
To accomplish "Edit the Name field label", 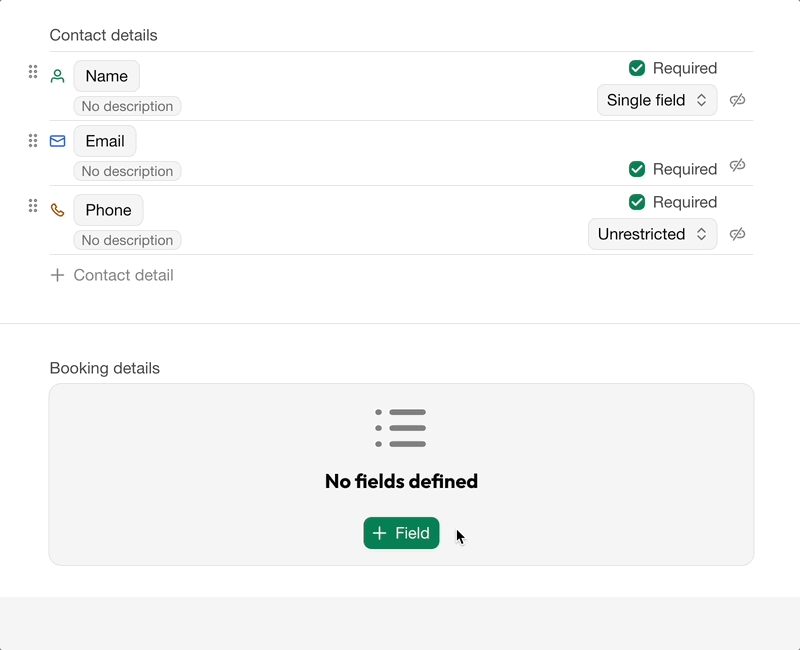I will point(107,76).
